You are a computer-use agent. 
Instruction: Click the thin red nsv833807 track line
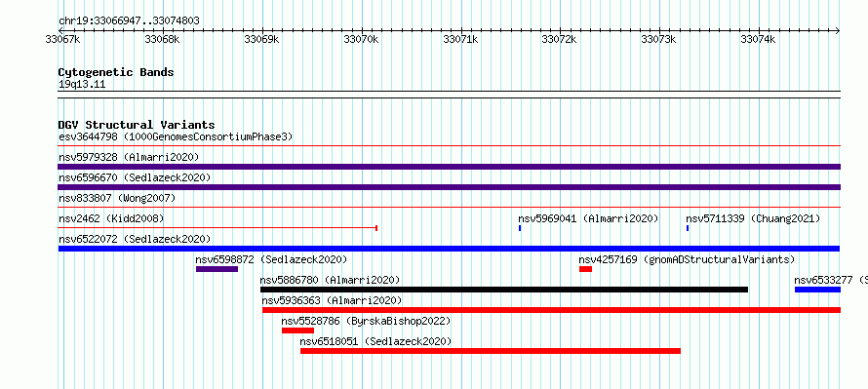(449, 208)
